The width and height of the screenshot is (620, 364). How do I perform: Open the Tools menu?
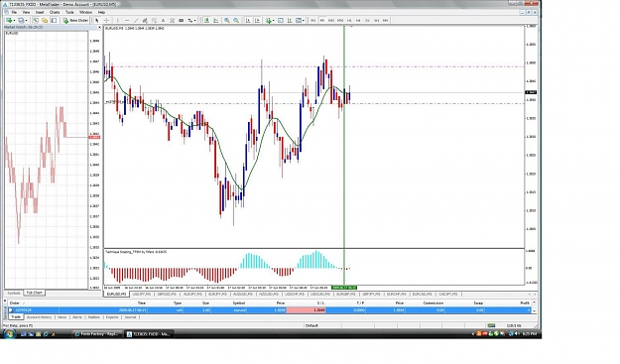69,12
